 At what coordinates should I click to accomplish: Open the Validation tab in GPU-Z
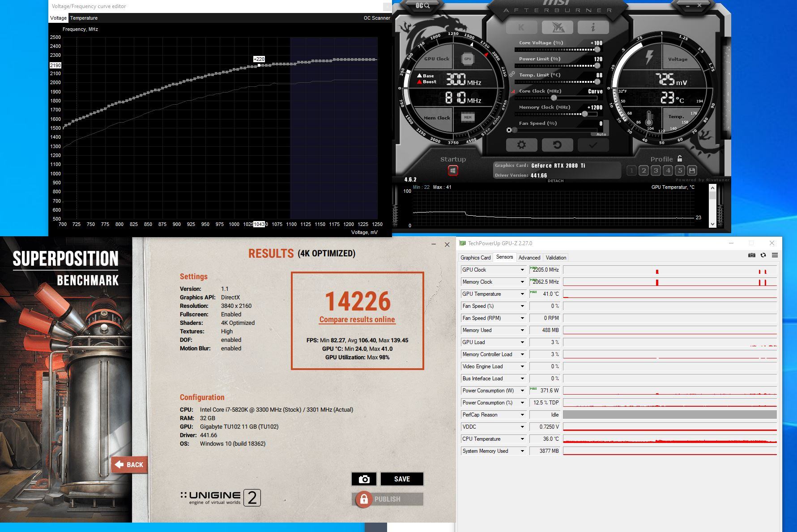coord(556,258)
